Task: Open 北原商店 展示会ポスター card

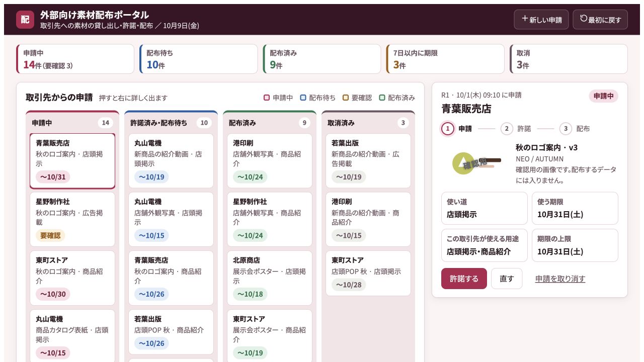Action: pyautogui.click(x=270, y=278)
